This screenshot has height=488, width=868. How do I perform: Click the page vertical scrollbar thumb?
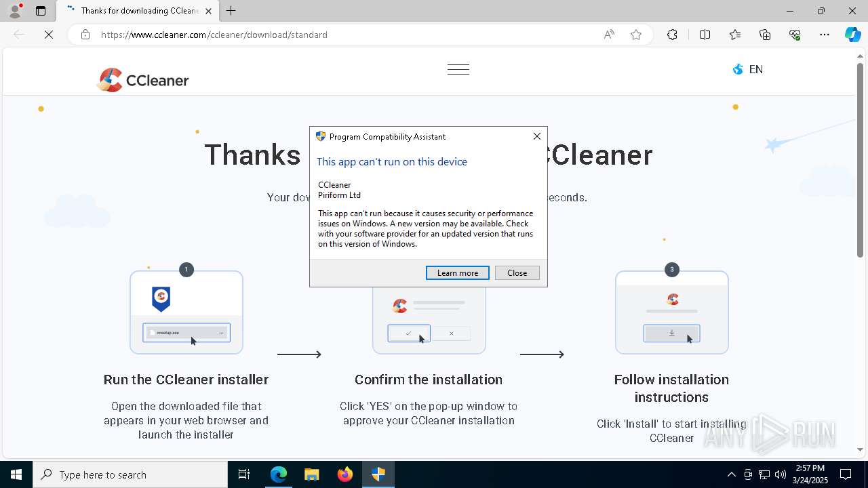[x=860, y=161]
